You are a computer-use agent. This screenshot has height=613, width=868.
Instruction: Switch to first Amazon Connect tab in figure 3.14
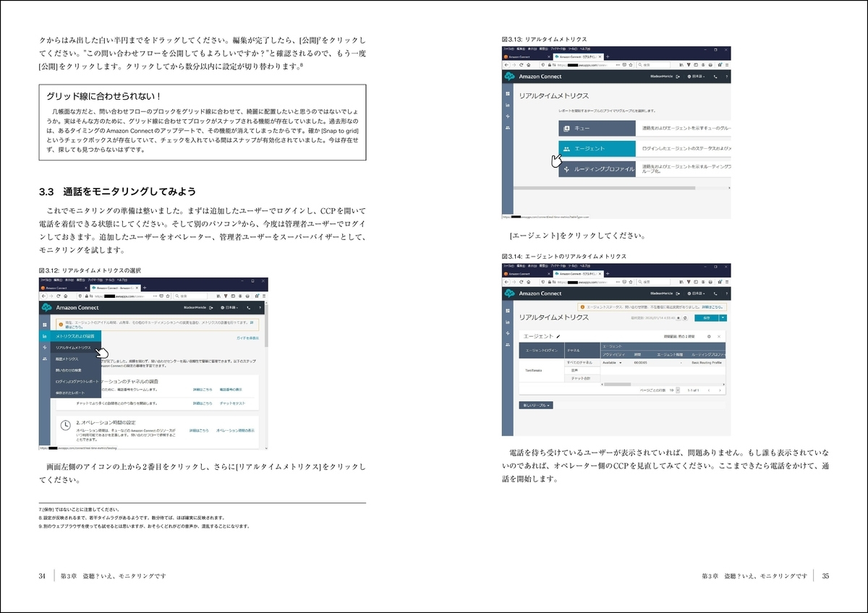[527, 273]
